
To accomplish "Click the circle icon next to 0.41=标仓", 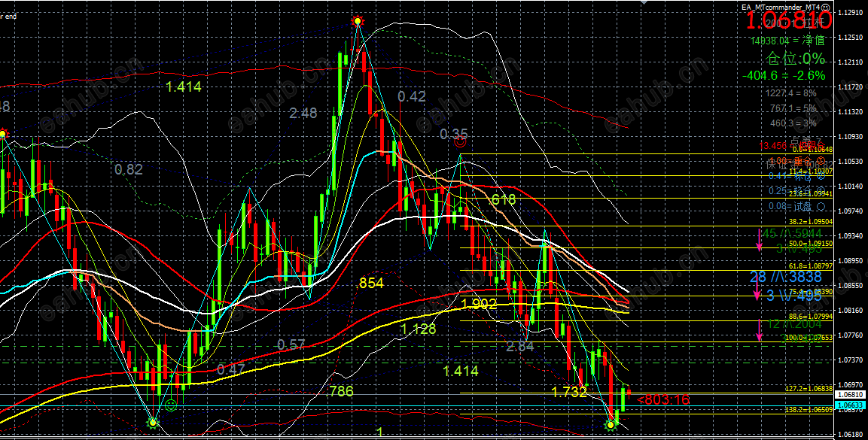I will 821,176.
